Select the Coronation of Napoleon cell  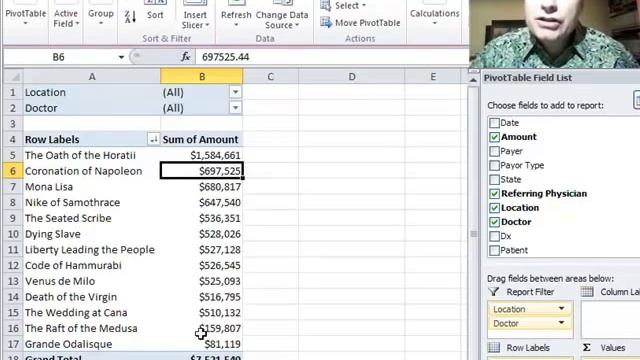coord(92,171)
